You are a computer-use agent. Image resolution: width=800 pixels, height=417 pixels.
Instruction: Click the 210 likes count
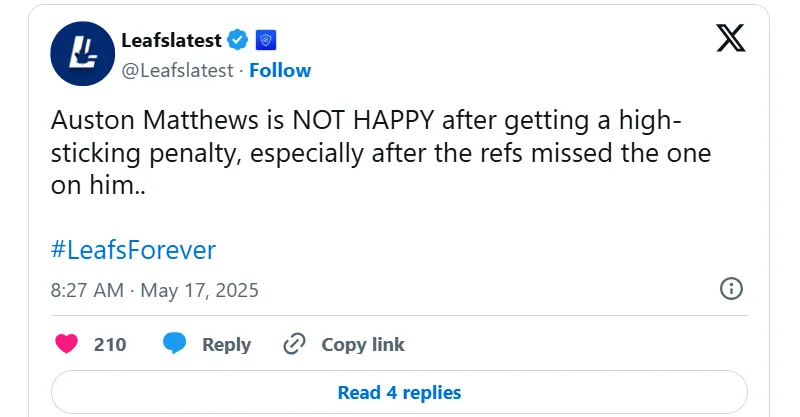coord(110,345)
